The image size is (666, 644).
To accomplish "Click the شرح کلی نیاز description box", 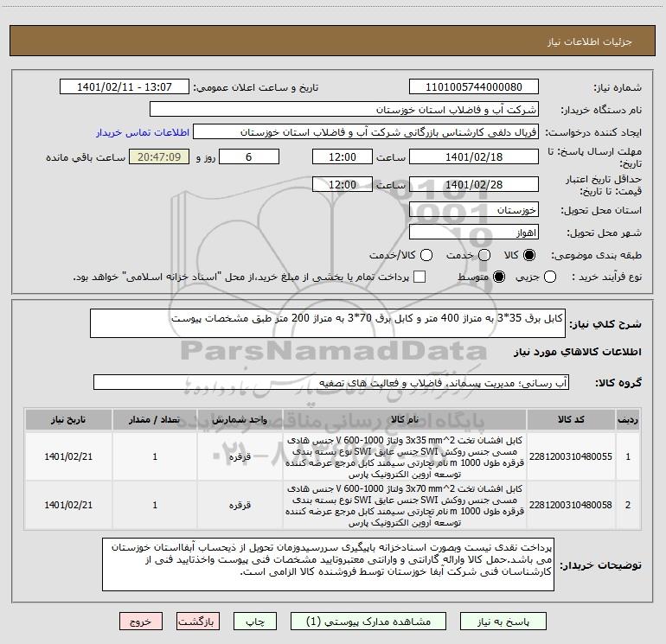I will tap(328, 323).
